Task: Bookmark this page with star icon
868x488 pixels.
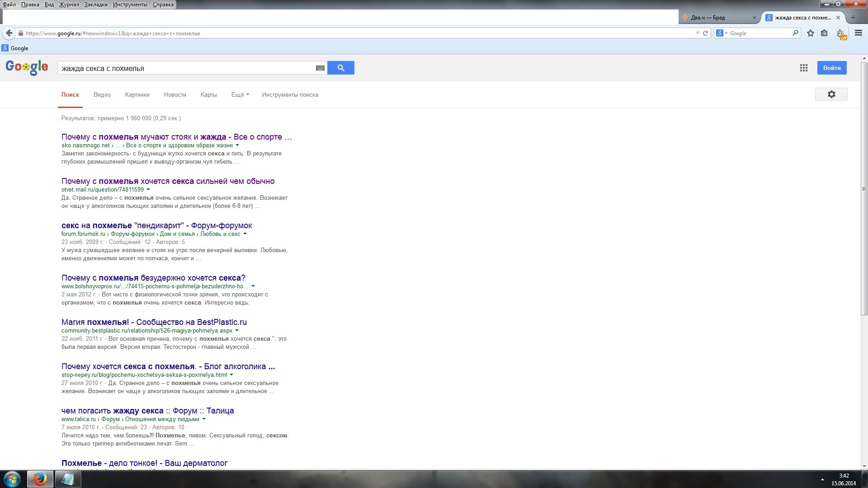Action: (811, 33)
